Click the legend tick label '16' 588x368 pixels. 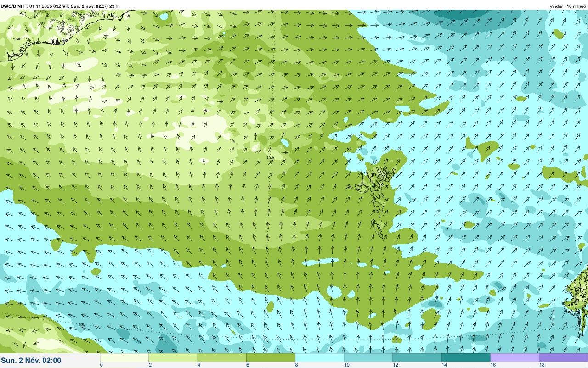[493, 365]
